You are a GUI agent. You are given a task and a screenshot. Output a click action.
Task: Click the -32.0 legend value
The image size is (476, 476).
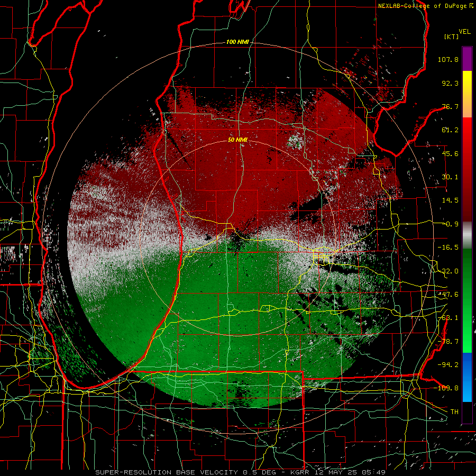coord(448,271)
